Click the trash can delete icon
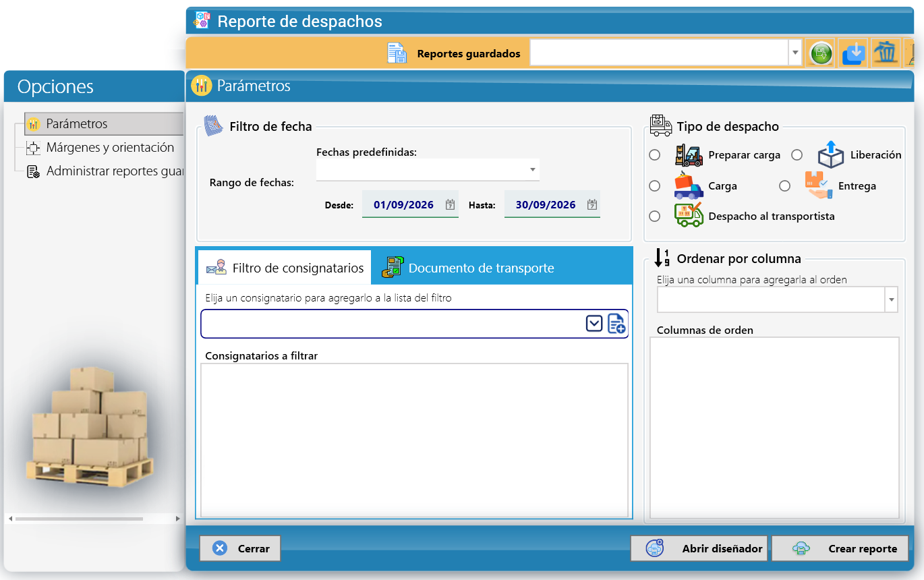Screen dimensions: 924x580 point(886,53)
